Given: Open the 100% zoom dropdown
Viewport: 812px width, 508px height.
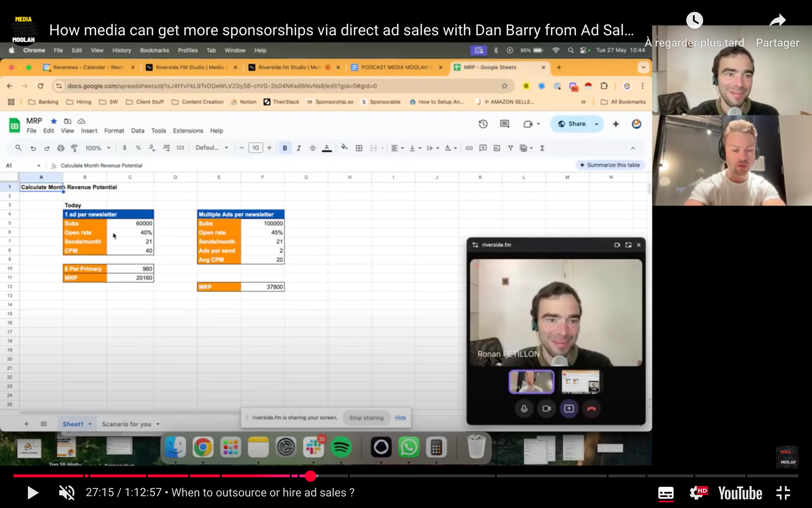Looking at the screenshot, I should (x=97, y=148).
